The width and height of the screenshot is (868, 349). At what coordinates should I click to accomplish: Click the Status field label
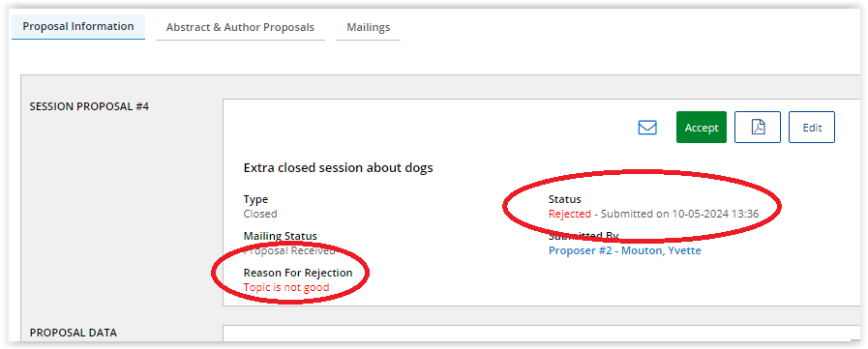(x=565, y=199)
